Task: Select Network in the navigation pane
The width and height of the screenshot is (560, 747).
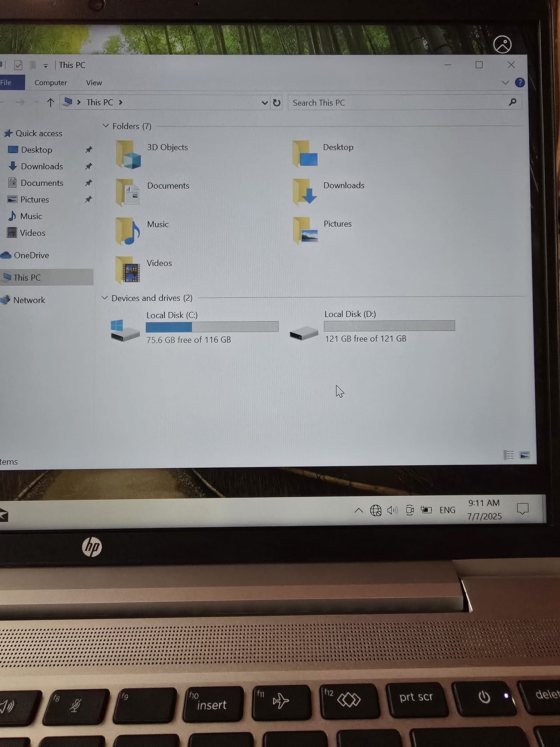Action: pos(29,300)
